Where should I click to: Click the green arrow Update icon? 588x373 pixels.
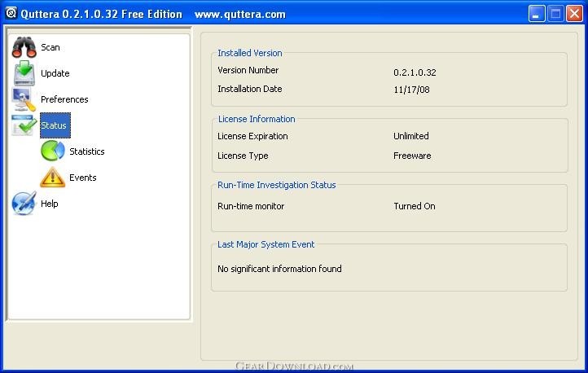24,73
